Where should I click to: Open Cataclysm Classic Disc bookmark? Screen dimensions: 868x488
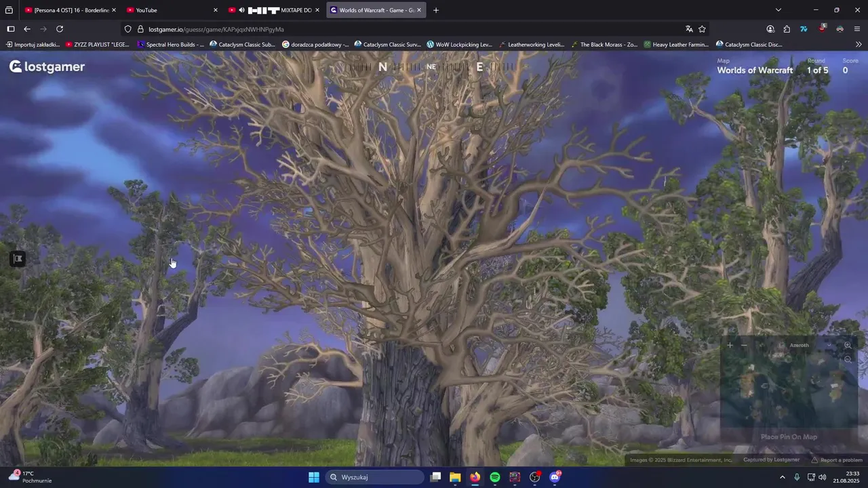(749, 45)
